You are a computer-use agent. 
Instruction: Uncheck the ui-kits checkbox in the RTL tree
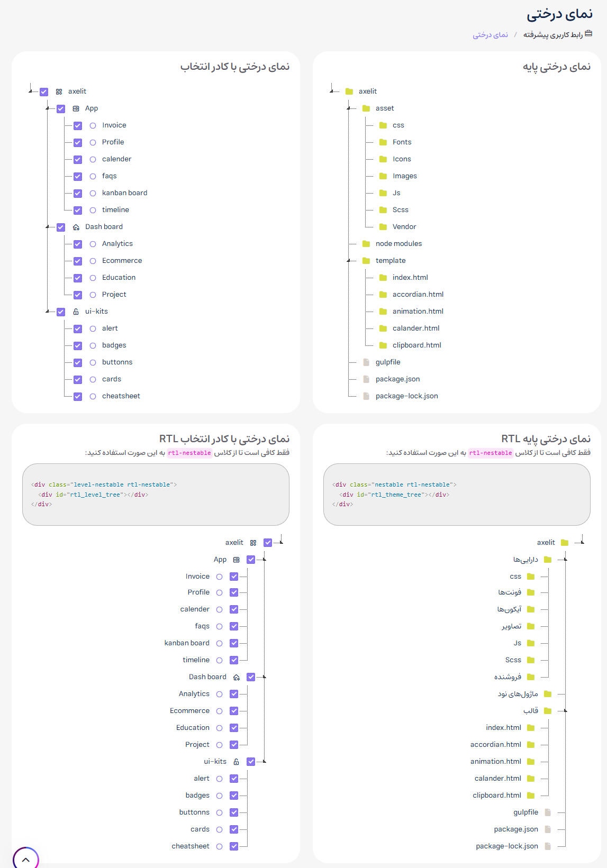click(x=251, y=762)
